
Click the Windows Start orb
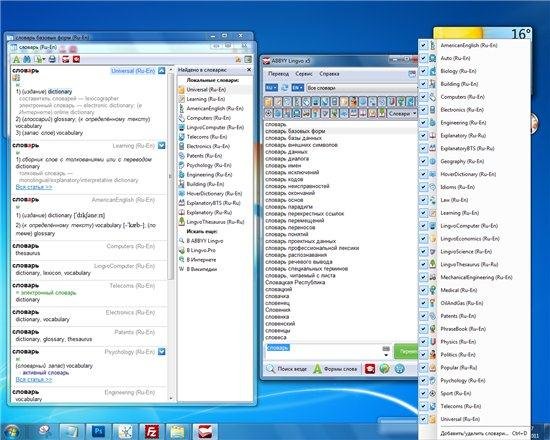(12, 432)
